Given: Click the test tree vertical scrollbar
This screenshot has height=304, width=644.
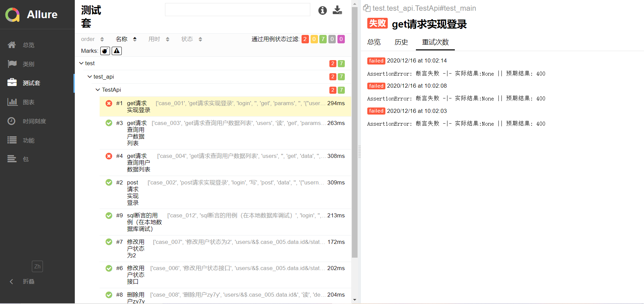Looking at the screenshot, I should point(355,133).
